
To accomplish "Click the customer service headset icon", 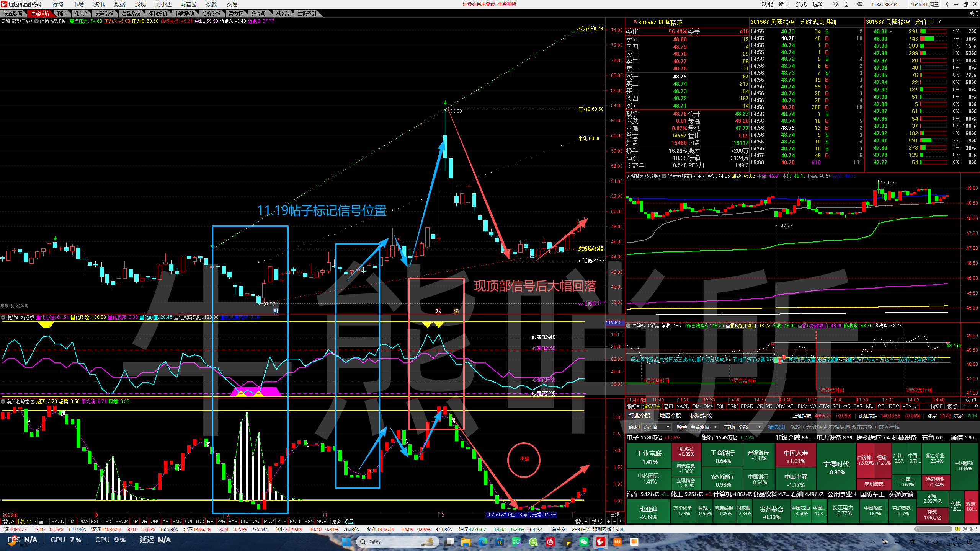I will [x=835, y=4].
